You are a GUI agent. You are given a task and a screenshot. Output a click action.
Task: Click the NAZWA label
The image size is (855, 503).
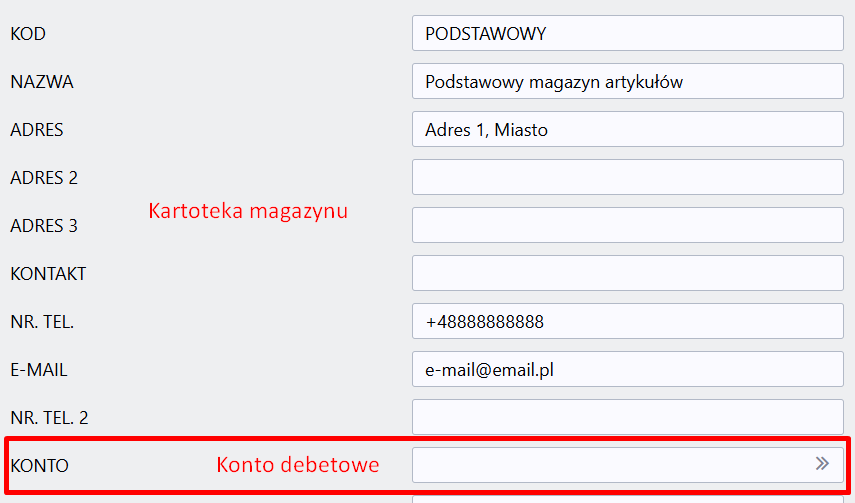tap(42, 82)
